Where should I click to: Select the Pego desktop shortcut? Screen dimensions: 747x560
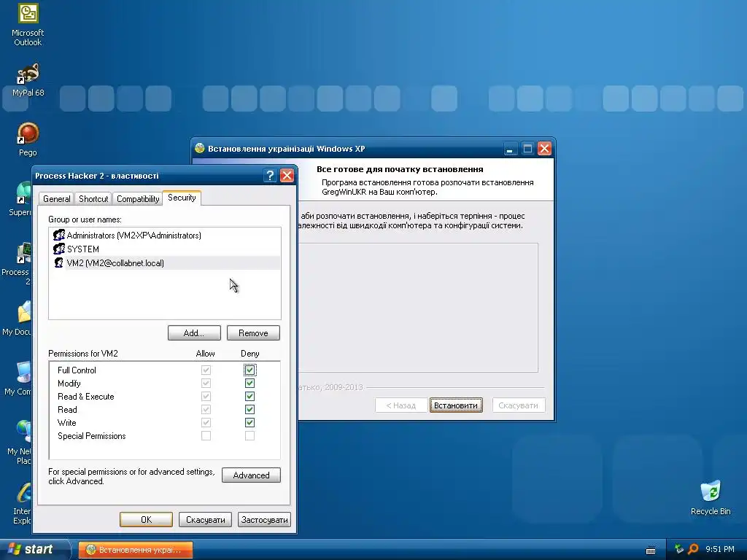coord(28,139)
